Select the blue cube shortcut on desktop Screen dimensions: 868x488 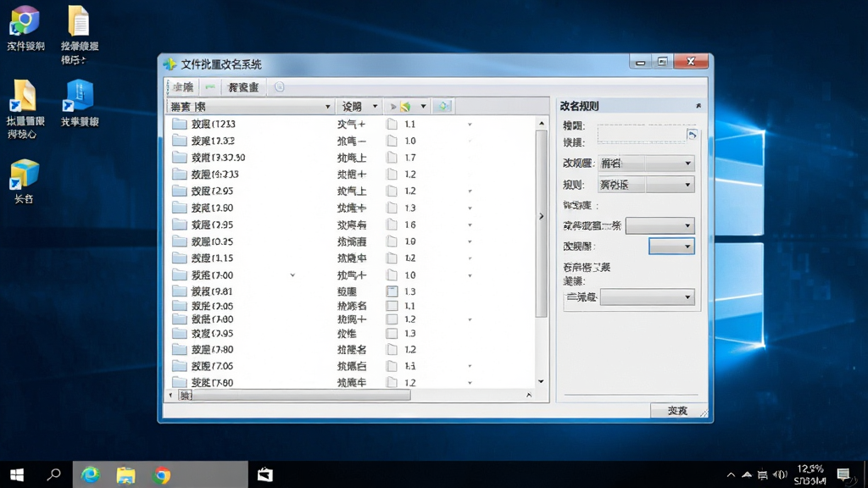(x=79, y=95)
